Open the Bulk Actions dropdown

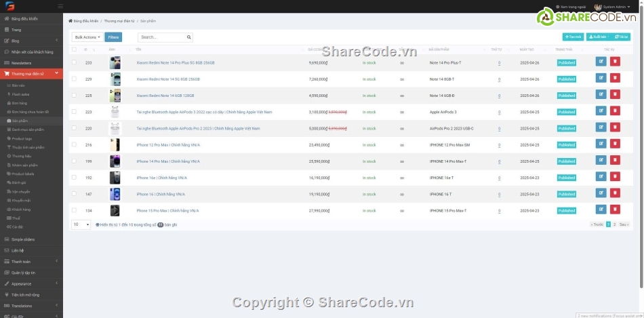(x=88, y=37)
